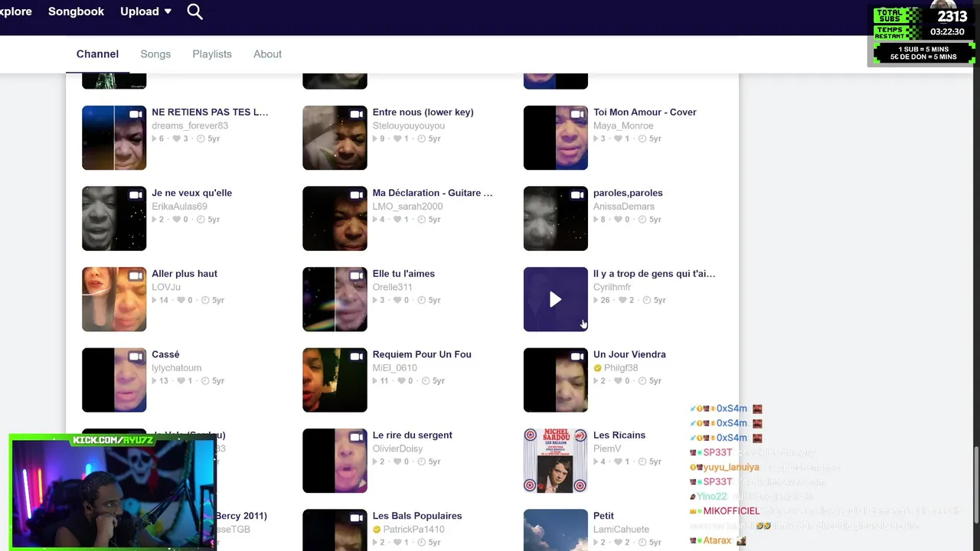Open user LamiCahuete profile
This screenshot has height=551, width=980.
pyautogui.click(x=621, y=530)
